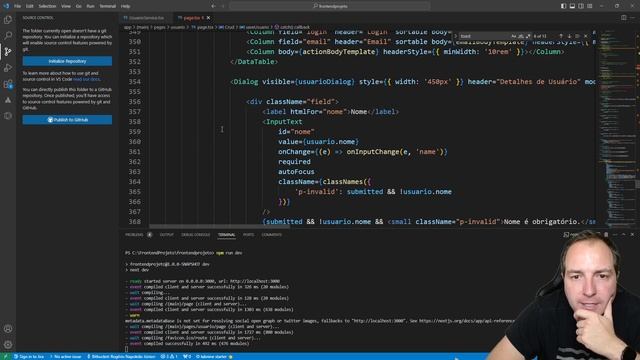Viewport: 640px width, 360px height.
Task: Go to next match in find widget
Action: 569,36
